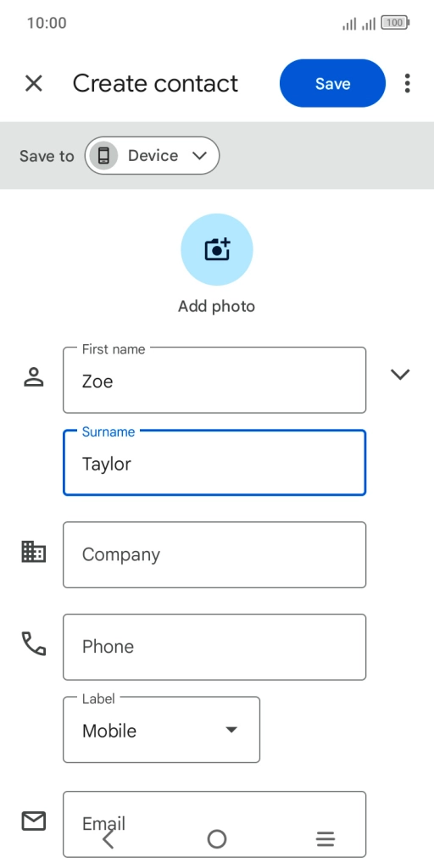434x868 pixels.
Task: Tap the Android back navigation arrow
Action: [x=108, y=839]
